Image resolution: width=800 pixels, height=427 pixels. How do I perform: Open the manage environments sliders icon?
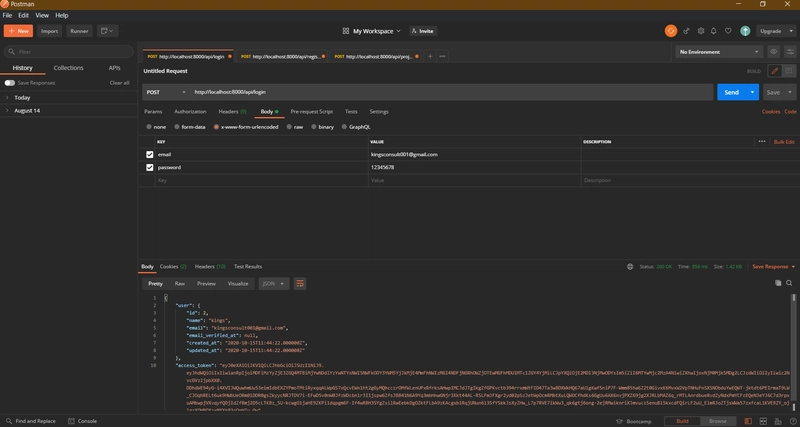pos(790,52)
